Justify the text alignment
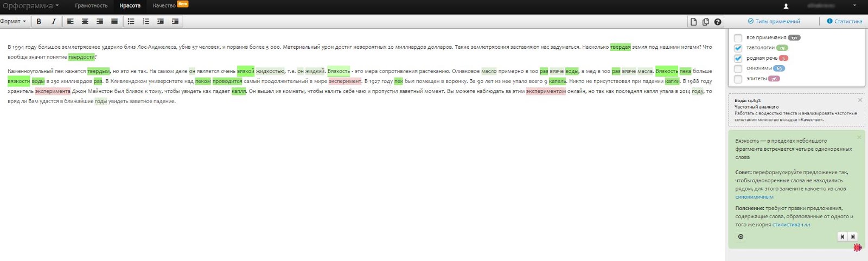This screenshot has height=261, width=868. [x=114, y=22]
